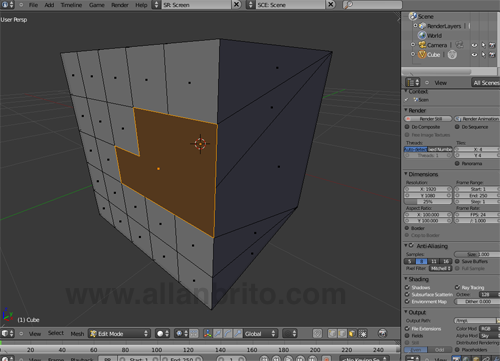500x361 pixels.
Task: Click the OpenGL render camera icon
Action: click(382, 333)
